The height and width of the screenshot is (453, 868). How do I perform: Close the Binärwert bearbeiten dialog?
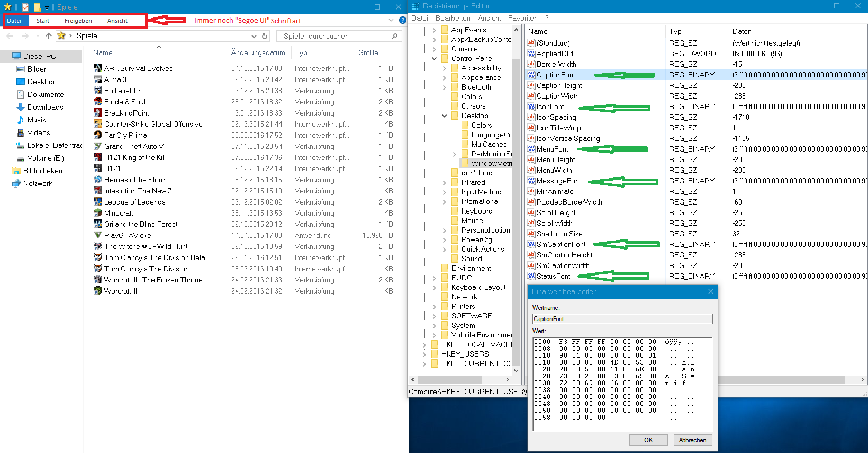pyautogui.click(x=711, y=291)
